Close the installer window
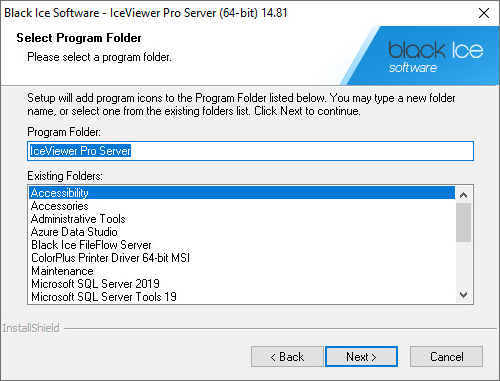 click(x=484, y=13)
